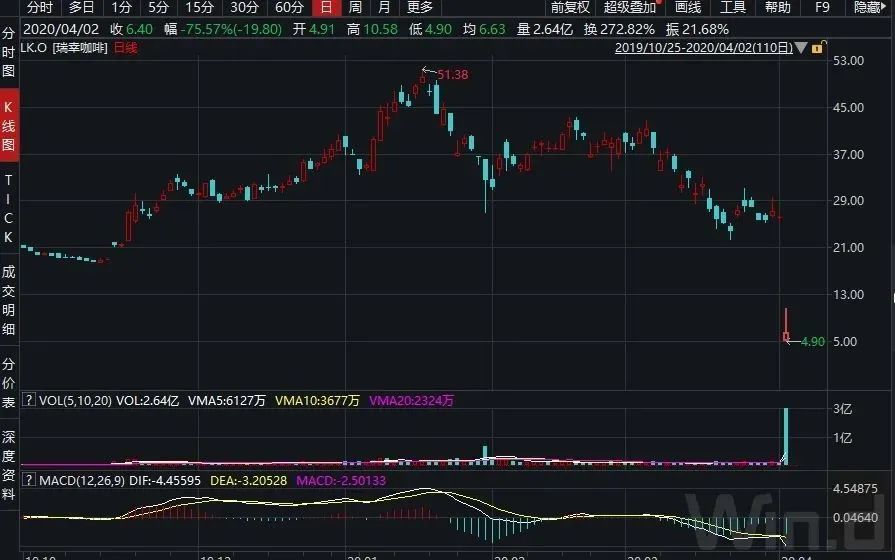895x560 pixels.
Task: Switch chart to 60分 interval
Action: click(x=289, y=7)
